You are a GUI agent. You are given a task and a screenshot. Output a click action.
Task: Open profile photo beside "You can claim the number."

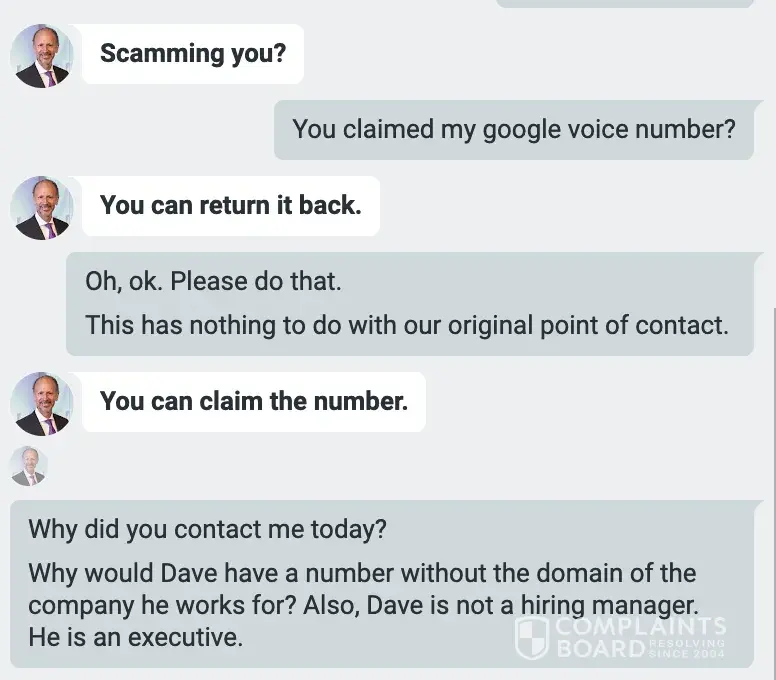pyautogui.click(x=42, y=403)
